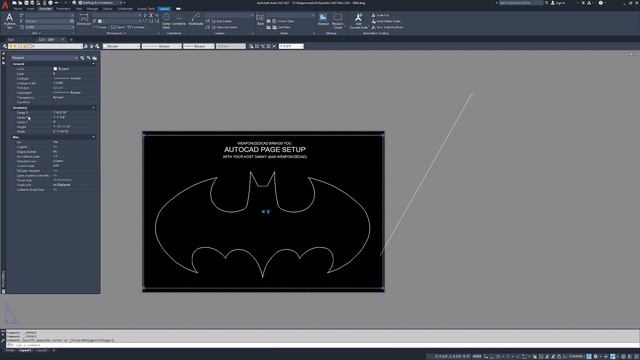Click Quick Select icon in Properties
Screen dimensions: 640x360
pyautogui.click(x=94, y=58)
